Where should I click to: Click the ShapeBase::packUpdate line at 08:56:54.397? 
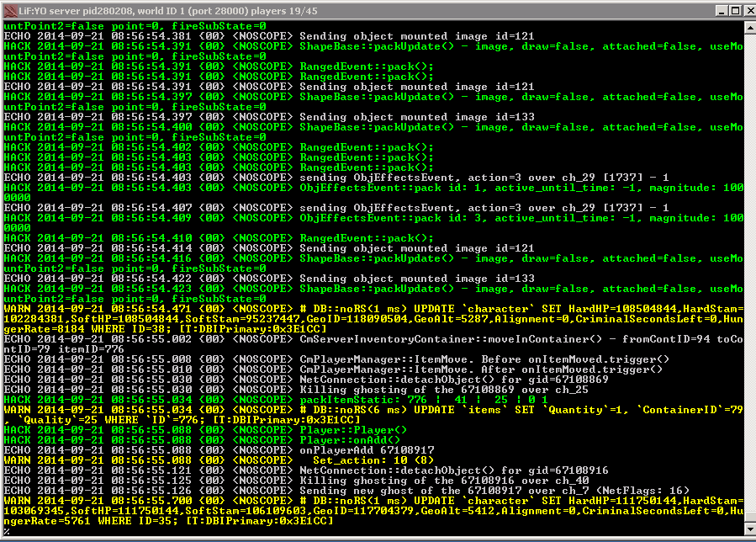(373, 97)
